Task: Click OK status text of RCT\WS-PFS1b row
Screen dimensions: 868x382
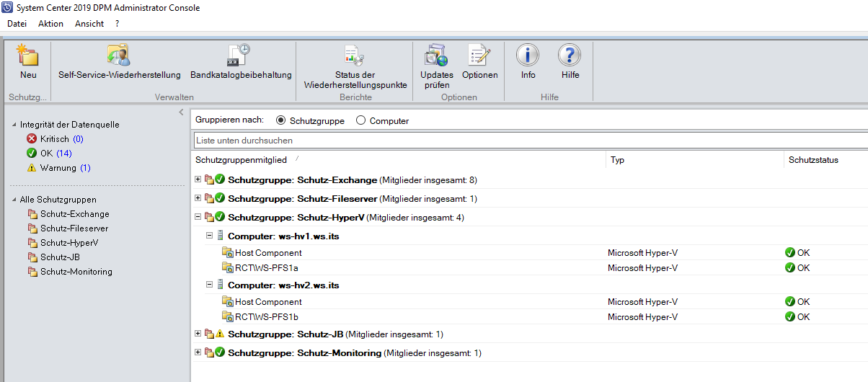Action: 803,316
